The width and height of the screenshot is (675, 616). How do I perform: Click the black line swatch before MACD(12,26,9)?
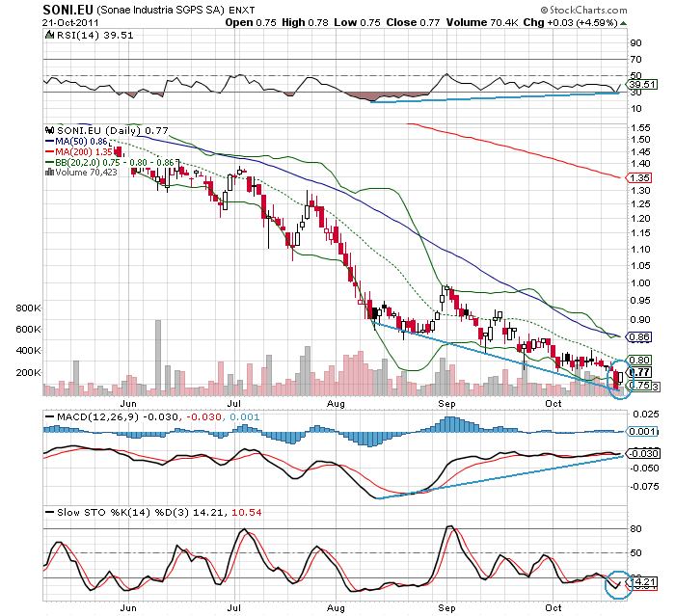coord(49,416)
